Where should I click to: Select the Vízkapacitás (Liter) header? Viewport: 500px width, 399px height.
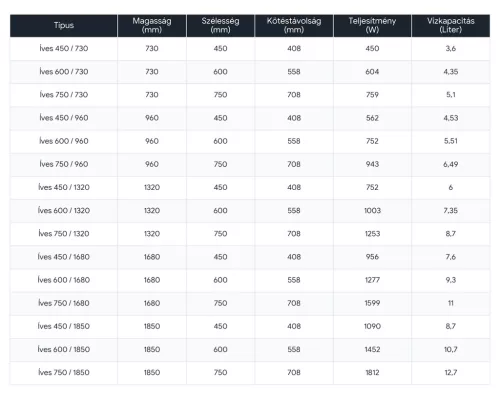point(451,25)
